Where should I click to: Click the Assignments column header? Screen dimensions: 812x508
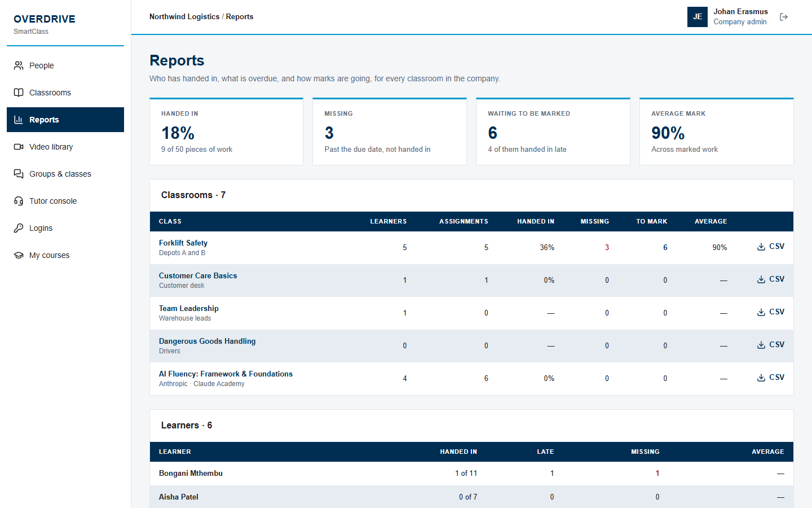(464, 221)
